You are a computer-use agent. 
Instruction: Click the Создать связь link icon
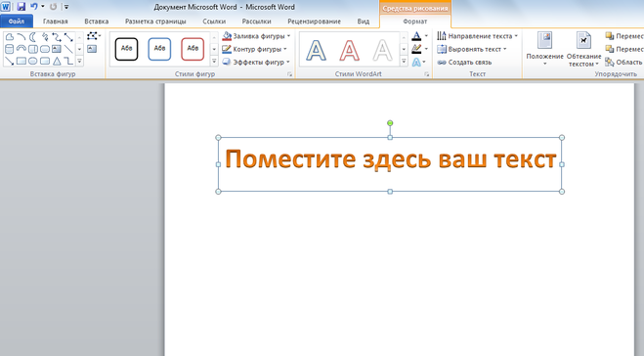pos(442,63)
